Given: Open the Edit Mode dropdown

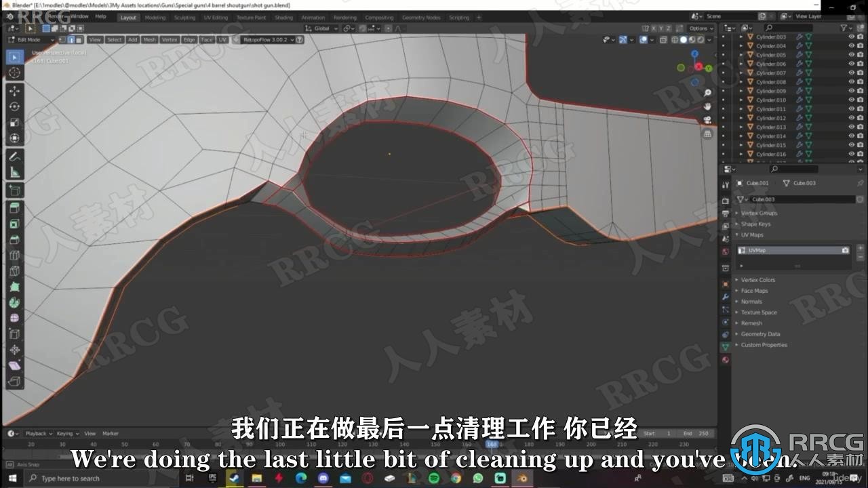Looking at the screenshot, I should point(31,39).
